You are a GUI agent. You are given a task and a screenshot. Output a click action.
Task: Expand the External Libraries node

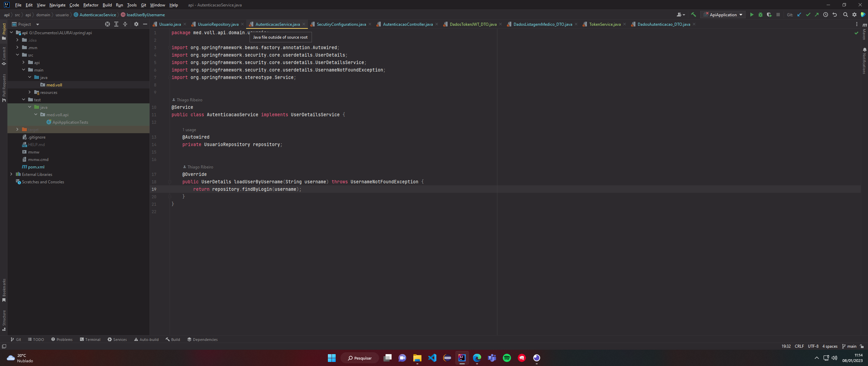11,174
